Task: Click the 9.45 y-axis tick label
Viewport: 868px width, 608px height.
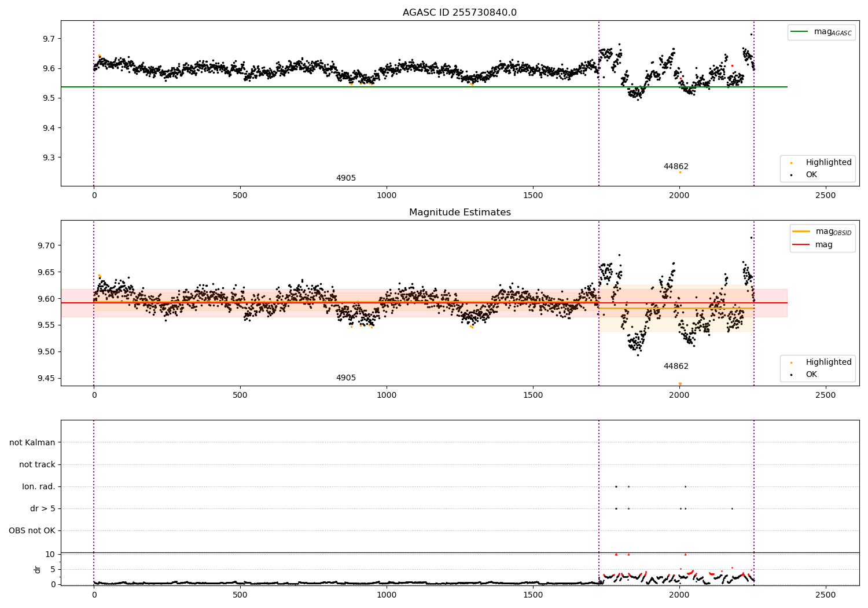Action: tap(46, 378)
